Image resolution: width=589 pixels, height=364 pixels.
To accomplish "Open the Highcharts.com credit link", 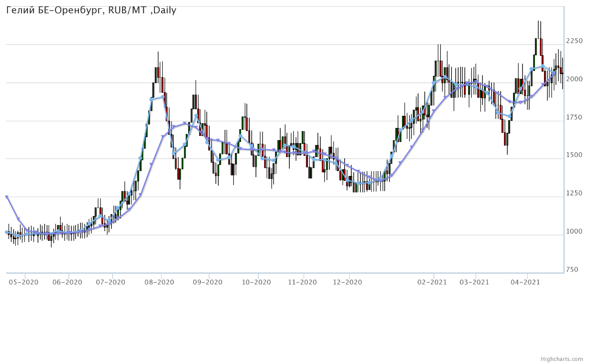I will point(563,359).
